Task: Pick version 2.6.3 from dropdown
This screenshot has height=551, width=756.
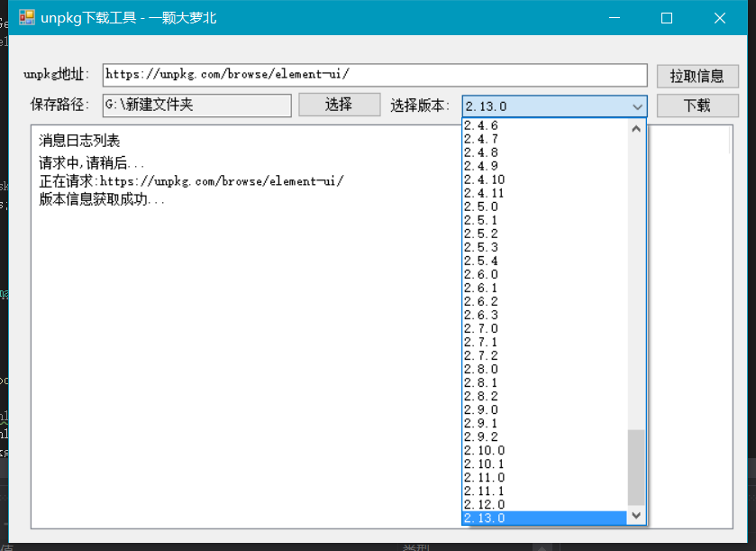Action: 481,315
